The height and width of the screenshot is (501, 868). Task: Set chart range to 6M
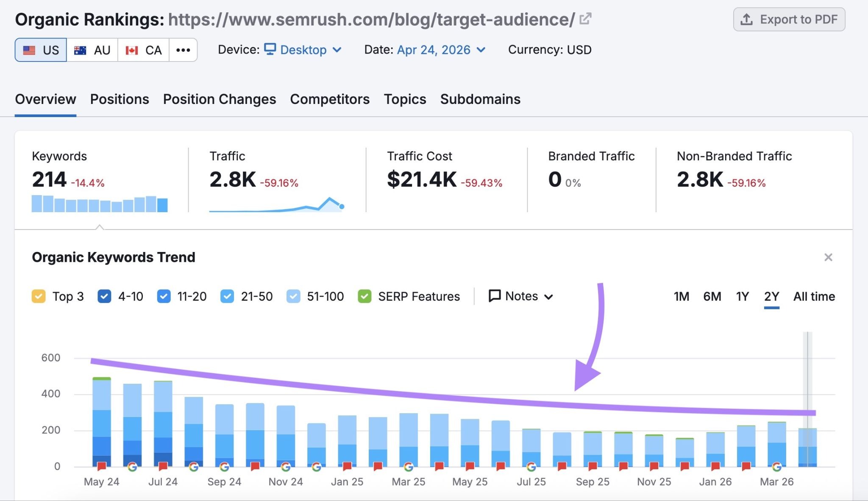tap(712, 297)
